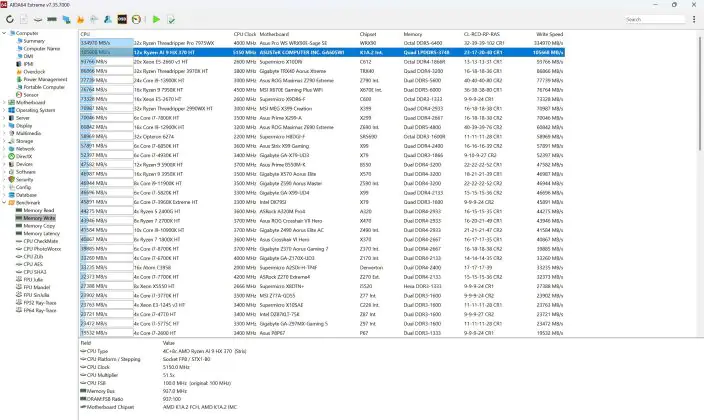
Task: Click the monitor diagnostics toolbar icon
Action: point(66,19)
